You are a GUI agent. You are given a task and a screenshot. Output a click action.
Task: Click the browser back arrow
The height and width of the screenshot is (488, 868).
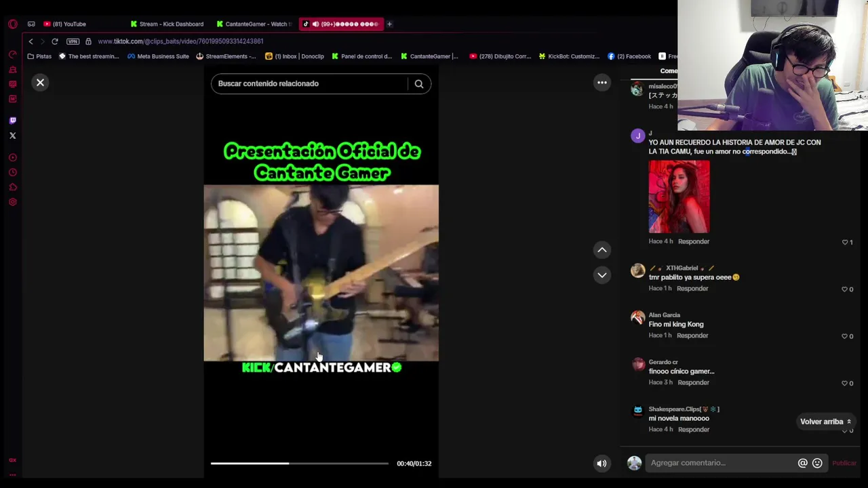[31, 41]
